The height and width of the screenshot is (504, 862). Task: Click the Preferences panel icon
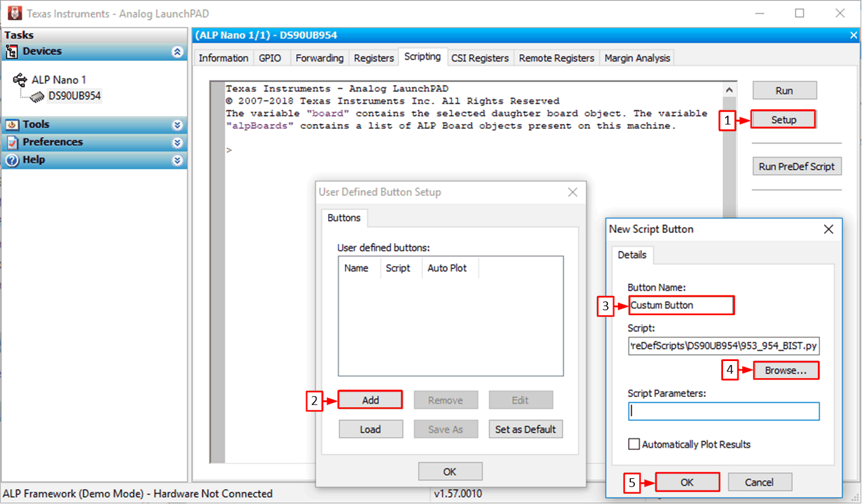[x=12, y=142]
